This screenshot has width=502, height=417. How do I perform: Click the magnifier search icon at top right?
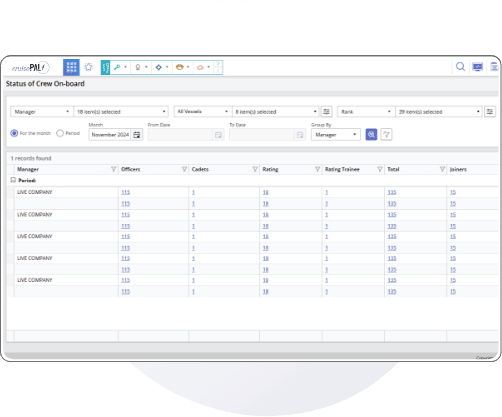pyautogui.click(x=460, y=67)
